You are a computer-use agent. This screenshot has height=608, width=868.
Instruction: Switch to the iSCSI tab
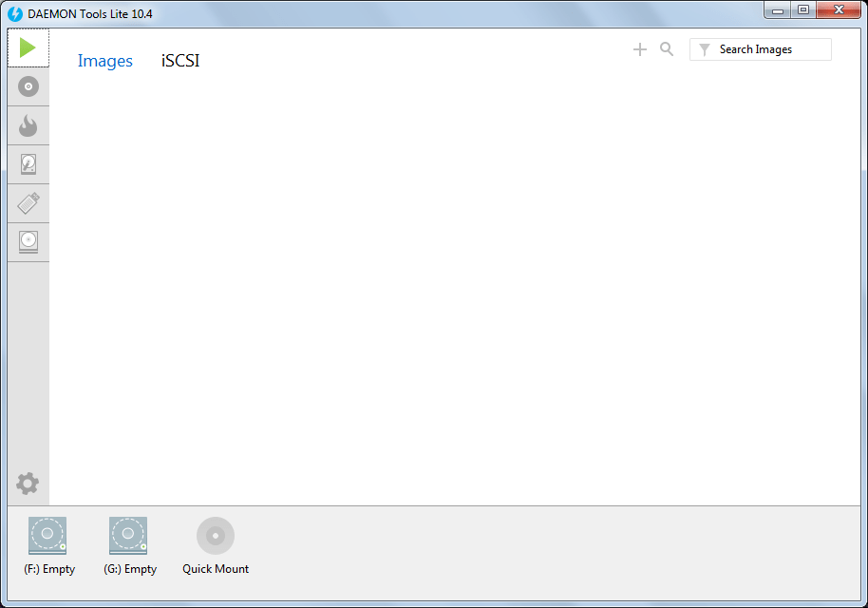click(179, 60)
